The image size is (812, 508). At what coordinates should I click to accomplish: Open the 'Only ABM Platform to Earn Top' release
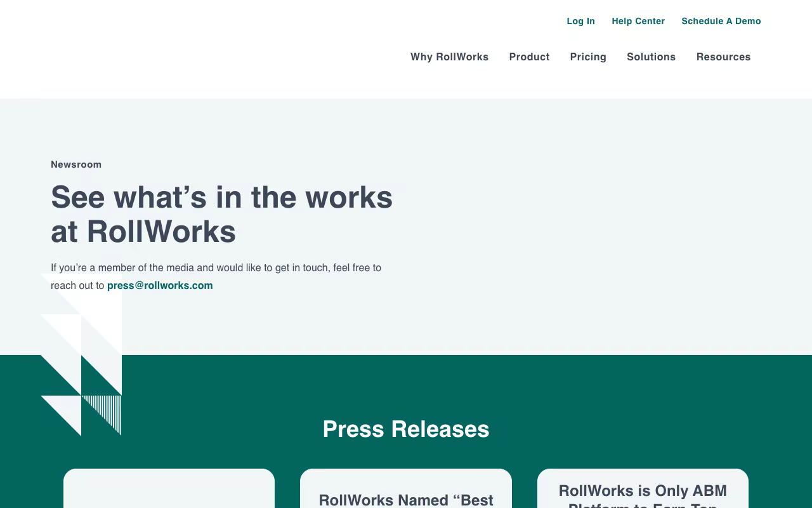click(643, 495)
